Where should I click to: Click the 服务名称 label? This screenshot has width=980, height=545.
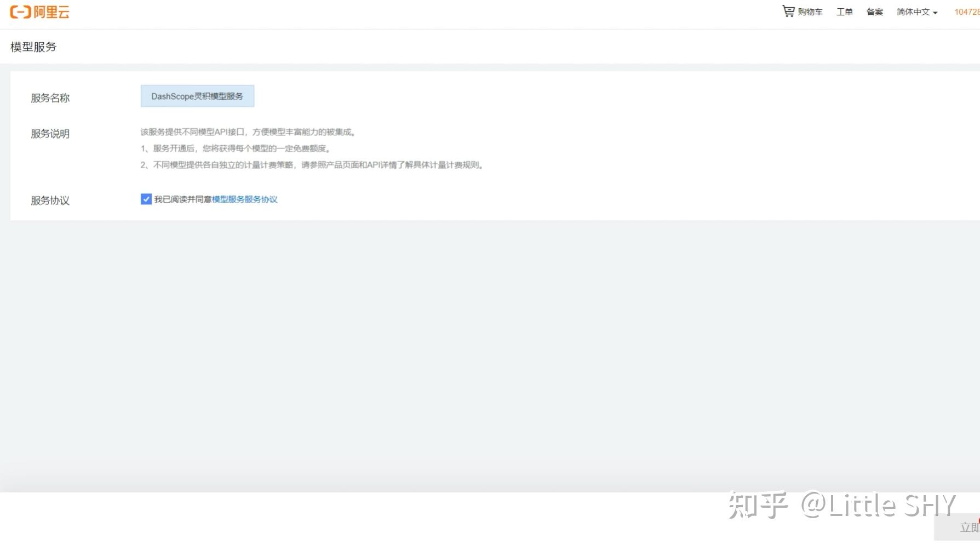coord(50,98)
